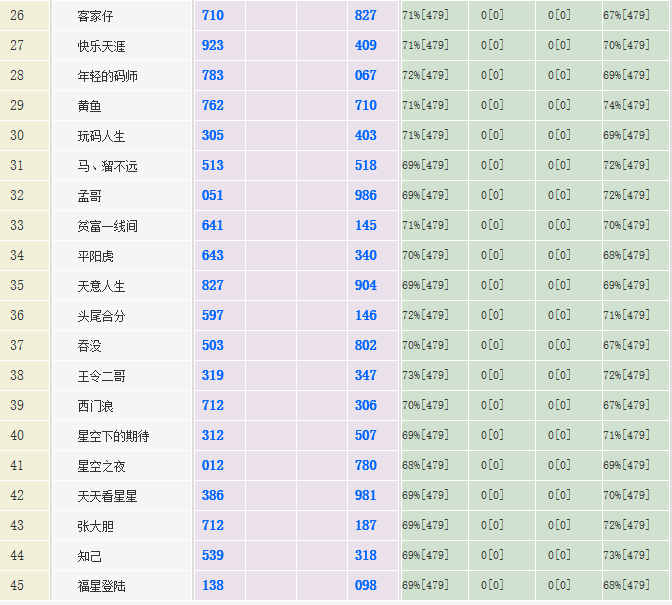The height and width of the screenshot is (605, 672).
Task: Click the 73%[479] cell in row 38
Action: (425, 375)
